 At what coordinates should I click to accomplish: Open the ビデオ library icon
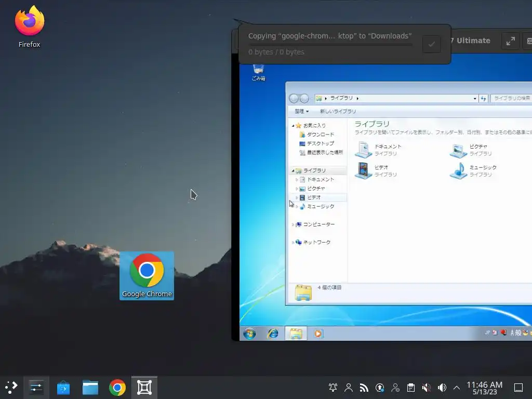pos(363,170)
